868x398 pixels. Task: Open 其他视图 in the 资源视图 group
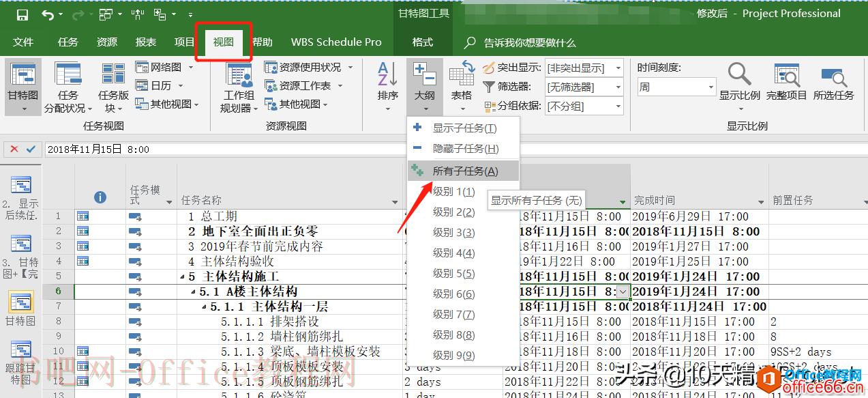(296, 104)
